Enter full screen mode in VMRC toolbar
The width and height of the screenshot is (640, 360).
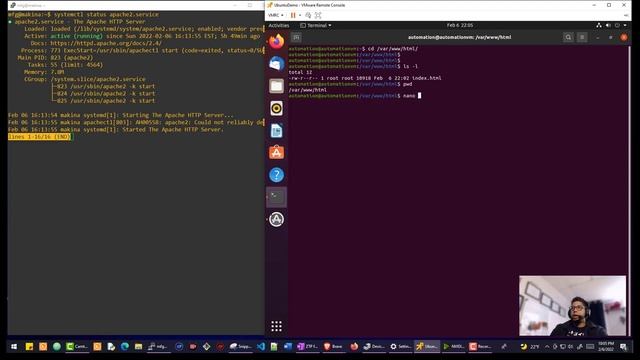click(x=318, y=15)
